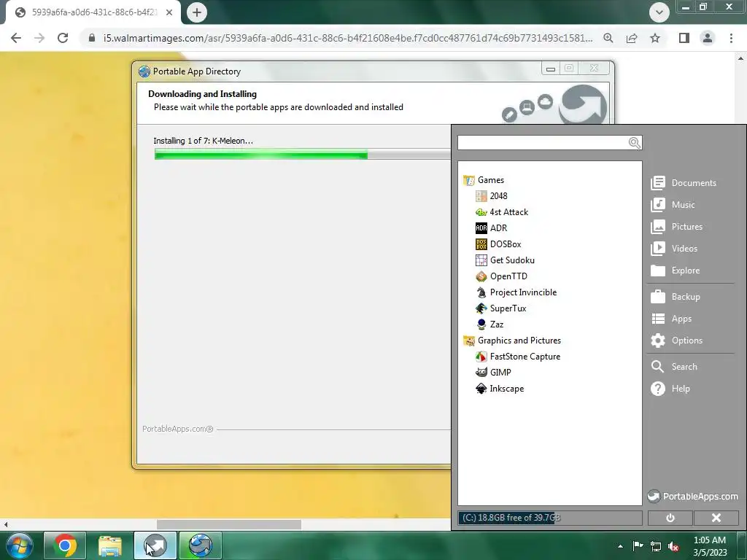
Task: Click the Explore folder icon
Action: [x=658, y=271]
